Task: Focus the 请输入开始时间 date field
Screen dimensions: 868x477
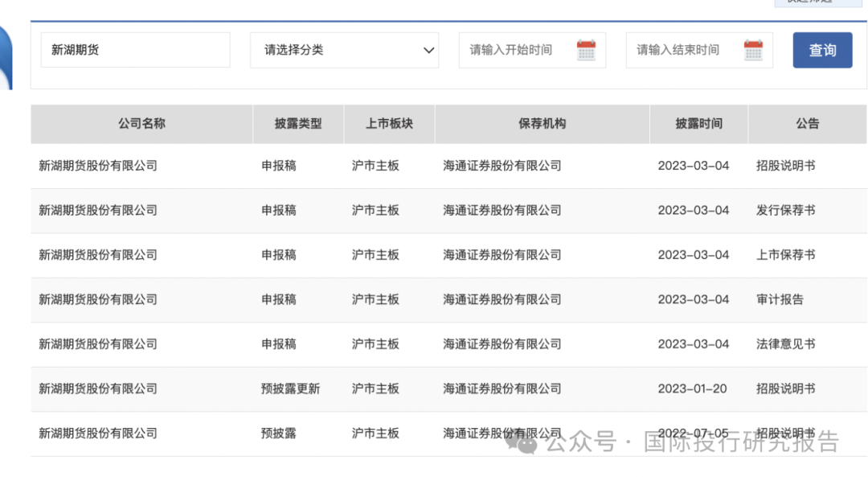Action: click(x=532, y=50)
